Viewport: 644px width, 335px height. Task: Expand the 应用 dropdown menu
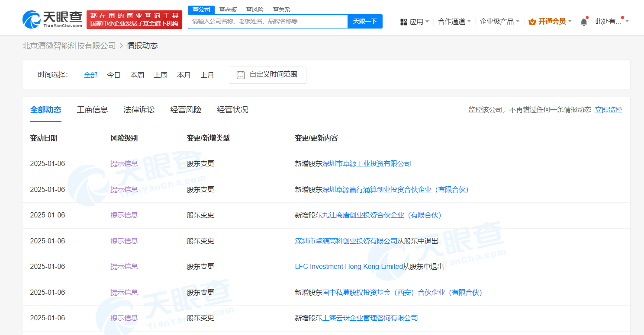pos(419,22)
